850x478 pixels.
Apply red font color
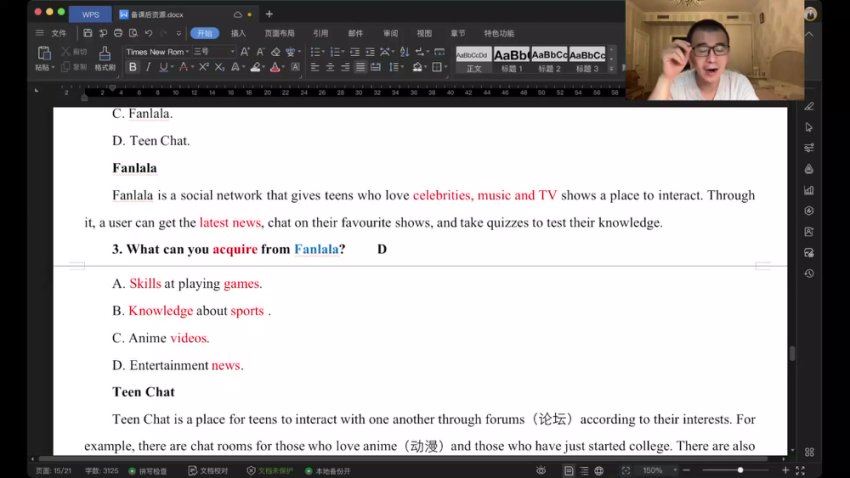(275, 67)
